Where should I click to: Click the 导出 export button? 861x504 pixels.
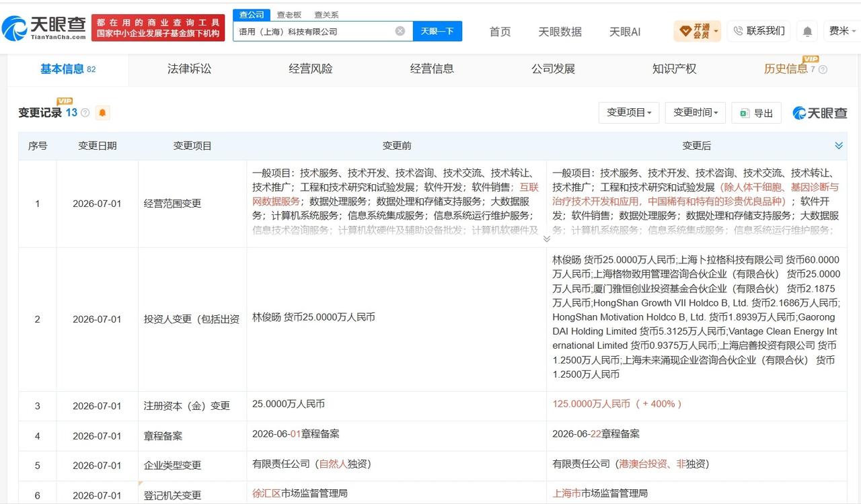[x=756, y=113]
